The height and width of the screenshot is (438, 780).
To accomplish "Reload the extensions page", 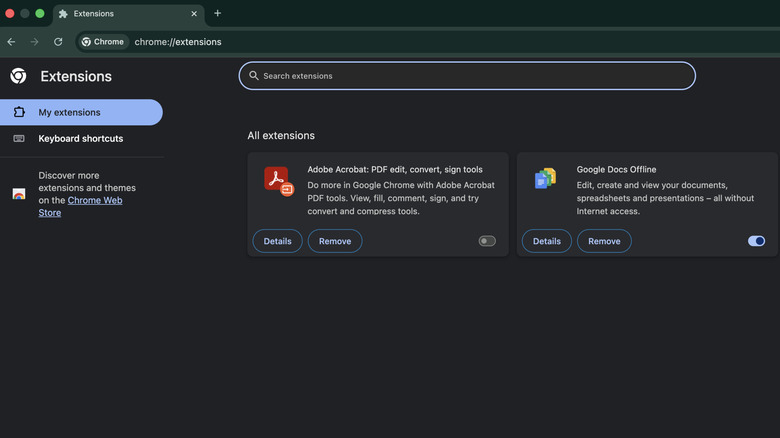I will click(x=58, y=42).
